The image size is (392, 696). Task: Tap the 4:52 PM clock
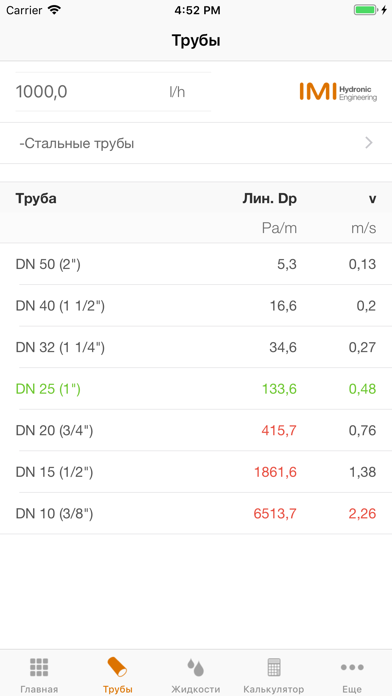(x=197, y=11)
